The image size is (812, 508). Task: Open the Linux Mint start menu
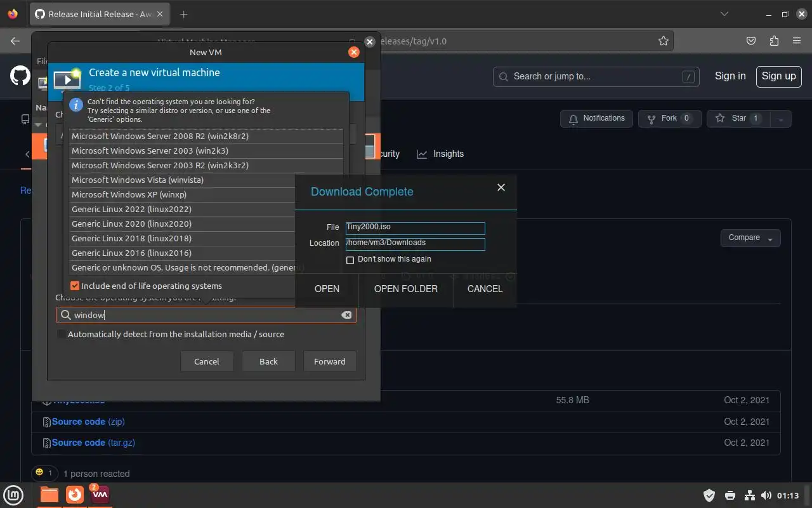13,495
